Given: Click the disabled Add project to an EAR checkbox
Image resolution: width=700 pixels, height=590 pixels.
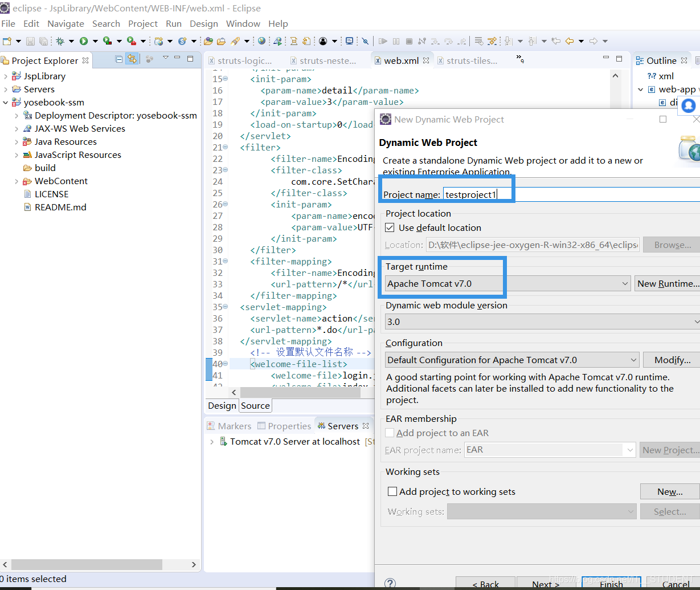Looking at the screenshot, I should 390,433.
